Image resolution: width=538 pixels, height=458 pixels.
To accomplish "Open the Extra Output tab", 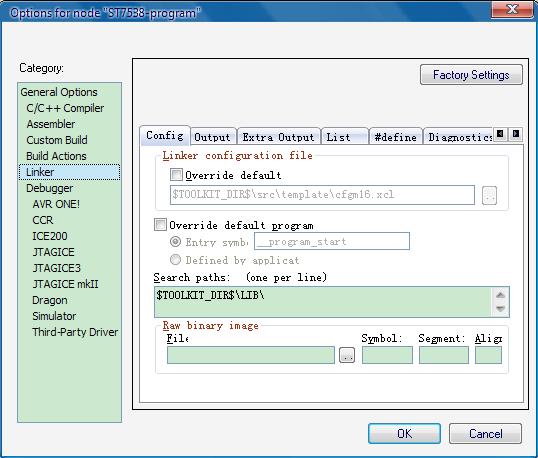I will pyautogui.click(x=278, y=137).
